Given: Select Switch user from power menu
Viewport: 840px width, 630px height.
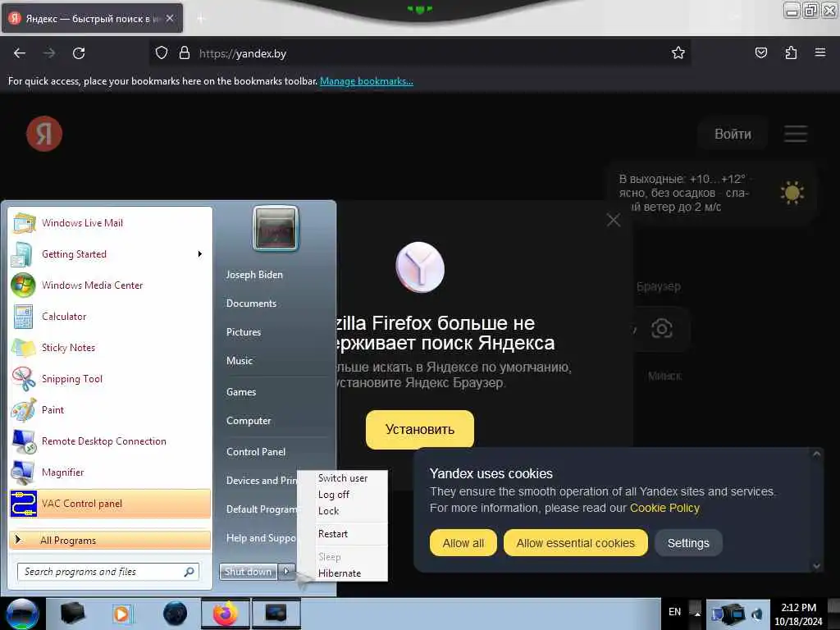Looking at the screenshot, I should pos(343,478).
